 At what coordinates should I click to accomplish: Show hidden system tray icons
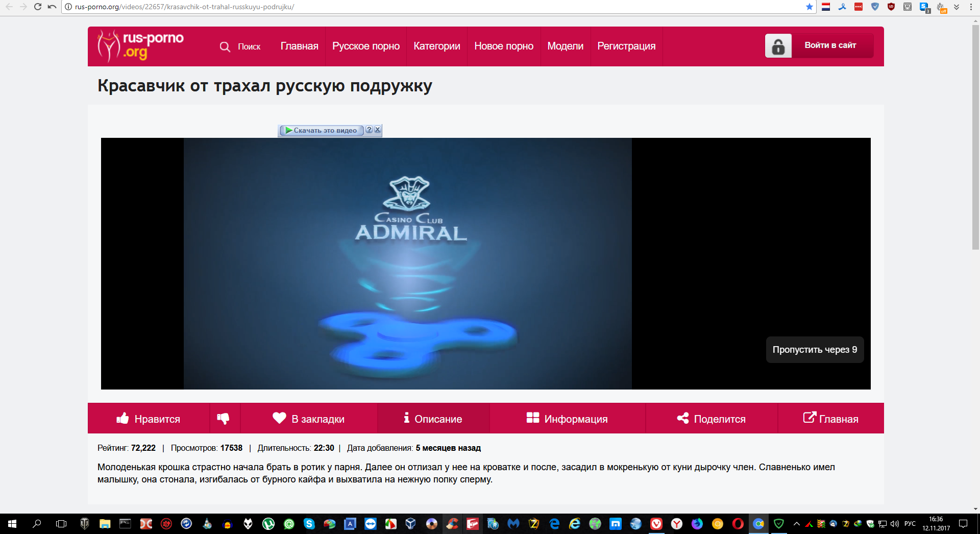click(796, 524)
